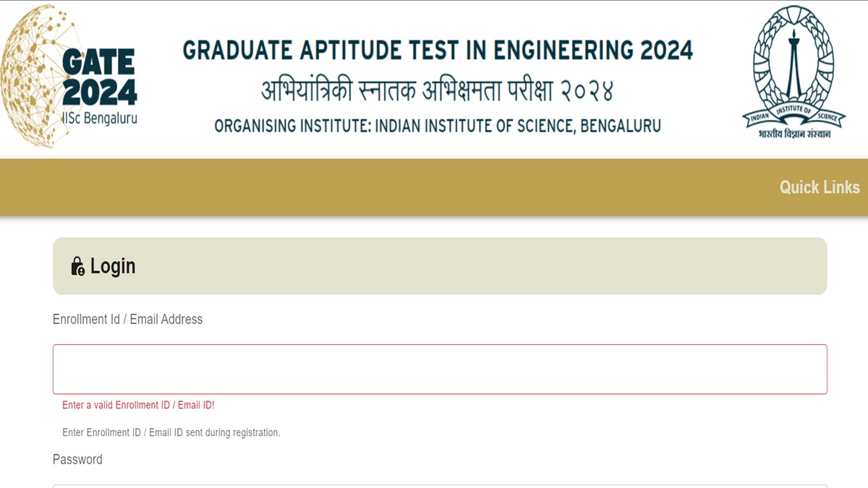Click the Password label
This screenshot has width=868, height=488.
click(77, 460)
